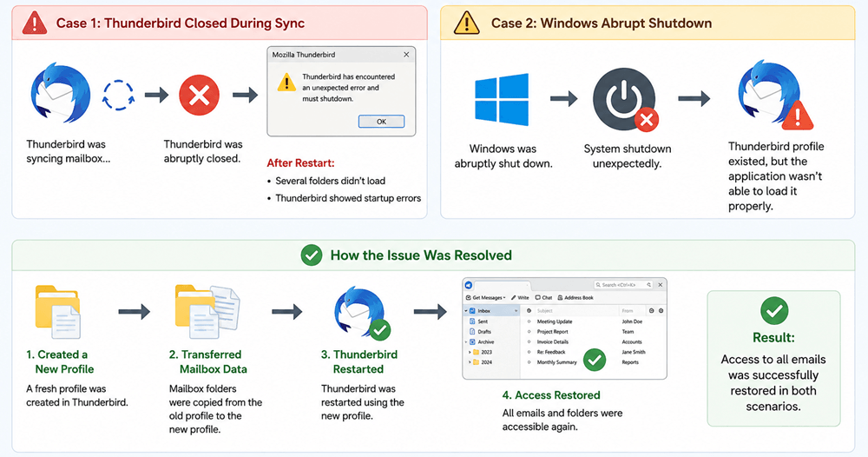Click the Thunderbird logo above 'syncing mailbox'

61,93
